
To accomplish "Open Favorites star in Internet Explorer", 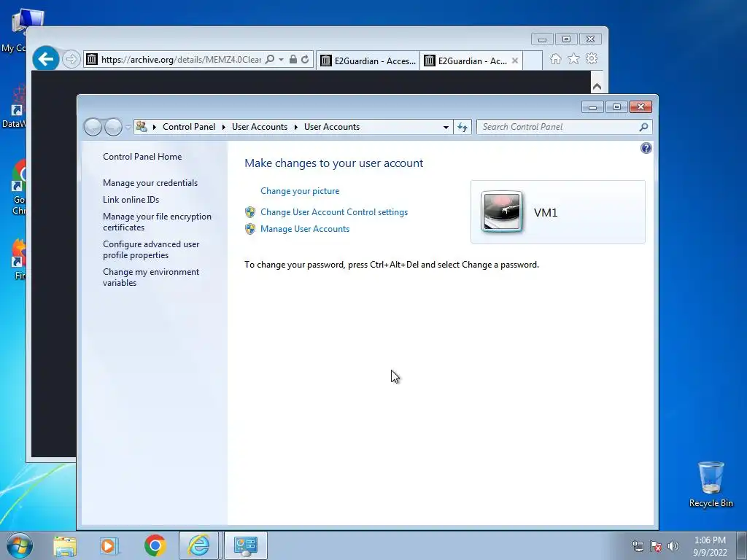I will pos(573,58).
